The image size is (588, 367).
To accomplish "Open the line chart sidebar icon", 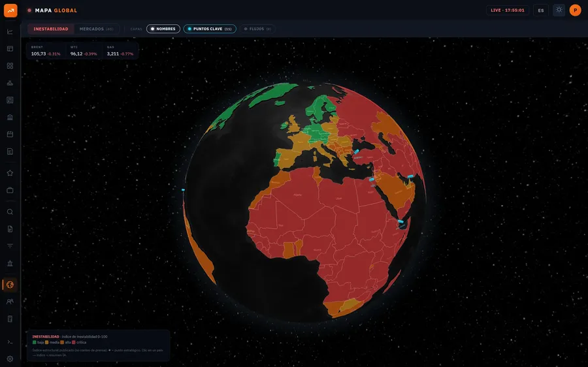I will coord(10,31).
